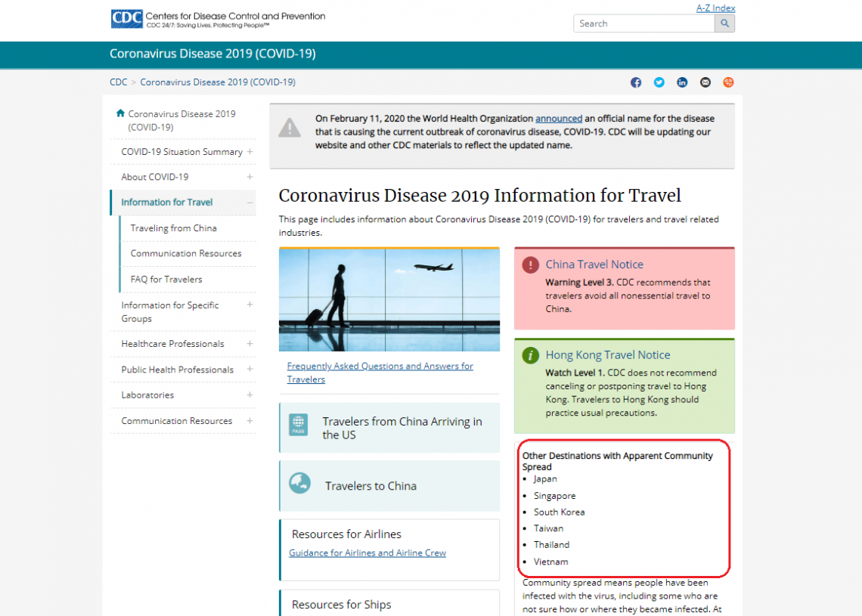Open Coronavirus Disease 2019 sidebar home item
Viewport: 862px width, 616px height.
[182, 120]
